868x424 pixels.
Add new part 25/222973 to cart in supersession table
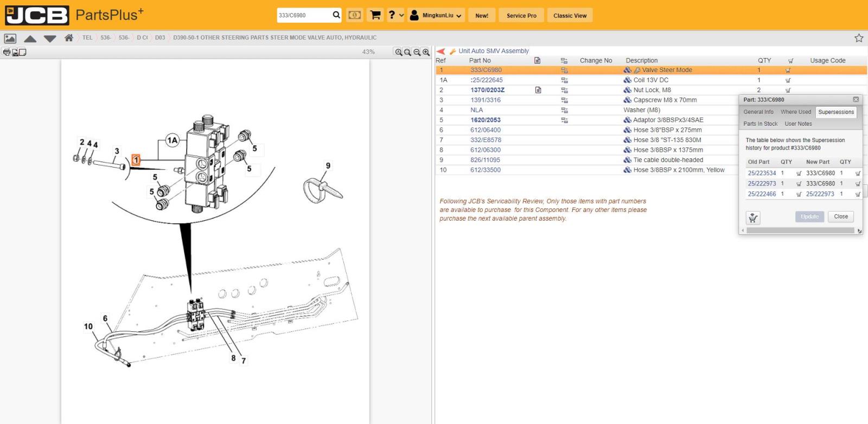click(x=858, y=194)
